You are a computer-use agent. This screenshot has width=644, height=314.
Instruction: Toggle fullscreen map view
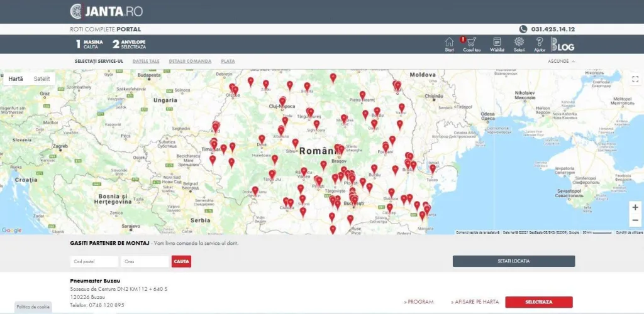coord(635,78)
